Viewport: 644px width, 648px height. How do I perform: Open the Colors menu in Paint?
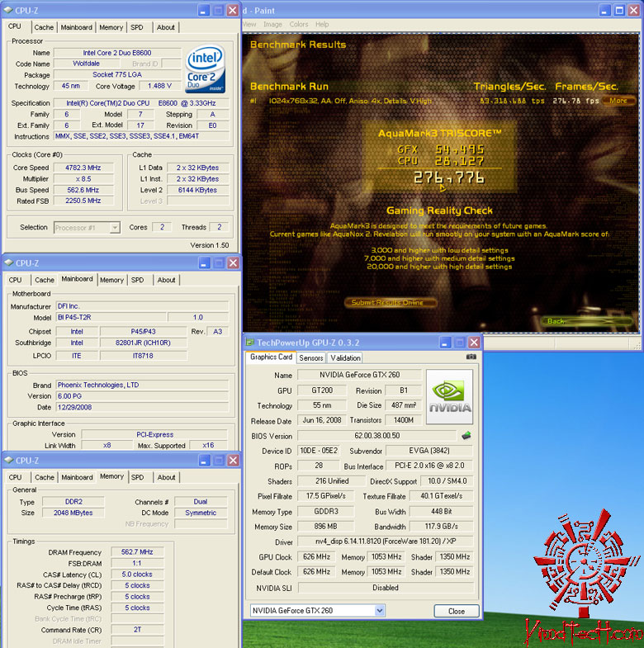click(x=299, y=25)
